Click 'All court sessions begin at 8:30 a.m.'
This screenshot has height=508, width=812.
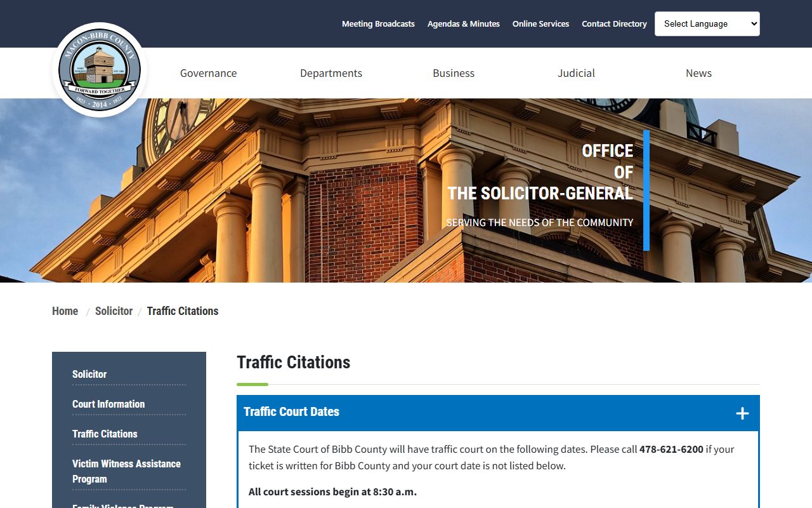coord(332,491)
